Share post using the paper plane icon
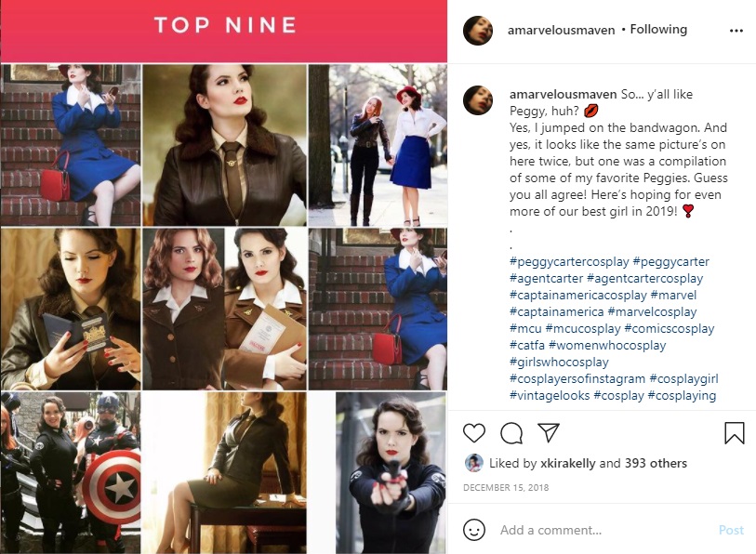Viewport: 756px width, 554px height. 549,432
